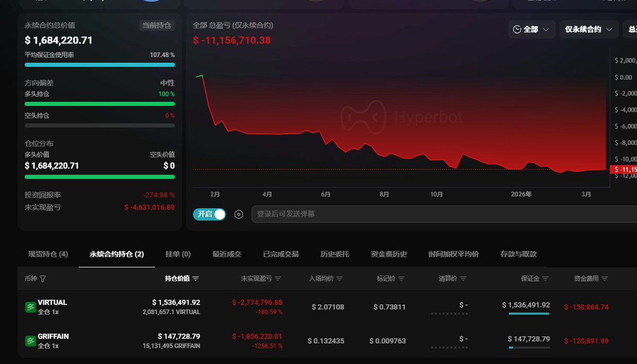The image size is (637, 364).
Task: Open the VIRTUAL coin name link
Action: tap(53, 302)
